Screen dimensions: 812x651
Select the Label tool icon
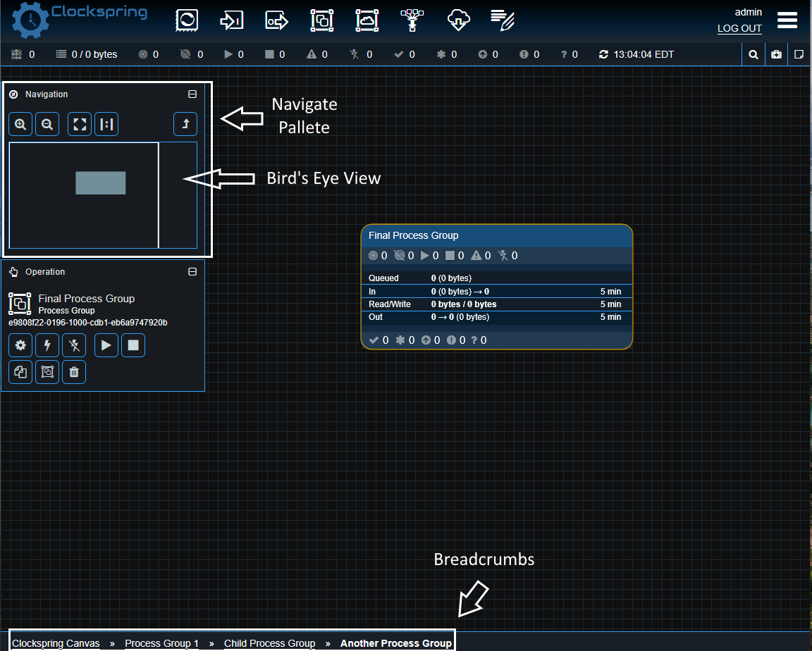[x=503, y=20]
